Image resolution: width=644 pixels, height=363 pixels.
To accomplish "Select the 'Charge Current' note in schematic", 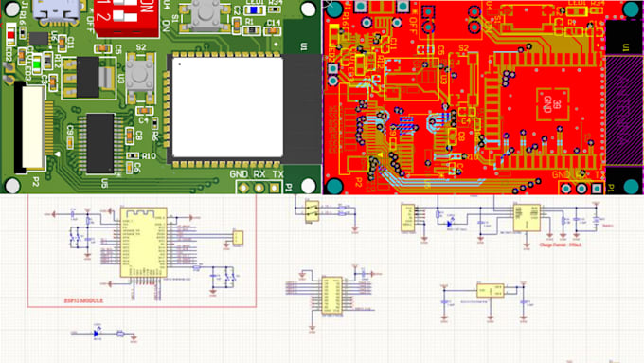I will pyautogui.click(x=561, y=245).
